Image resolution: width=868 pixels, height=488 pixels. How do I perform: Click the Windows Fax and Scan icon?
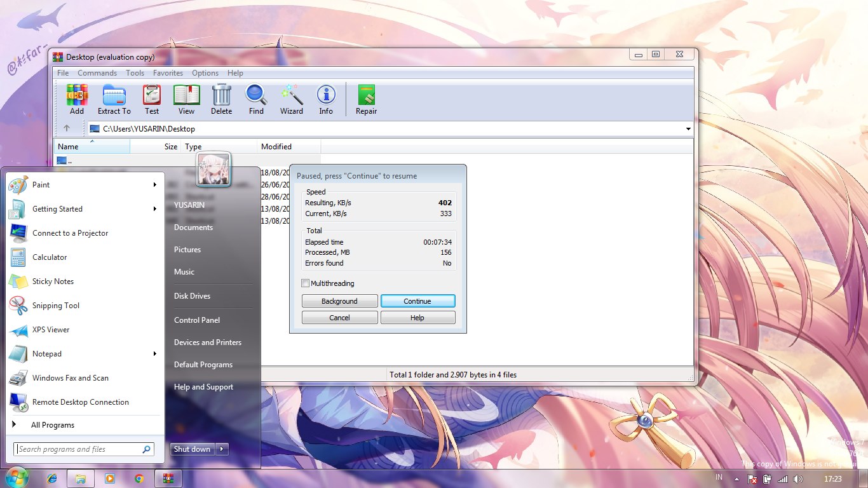point(18,378)
